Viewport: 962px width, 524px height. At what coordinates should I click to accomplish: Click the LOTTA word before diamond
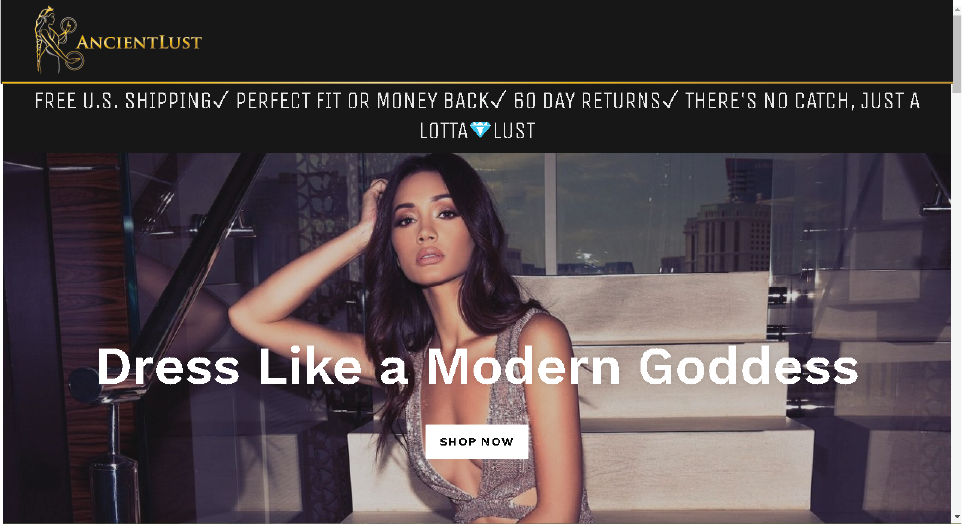444,130
